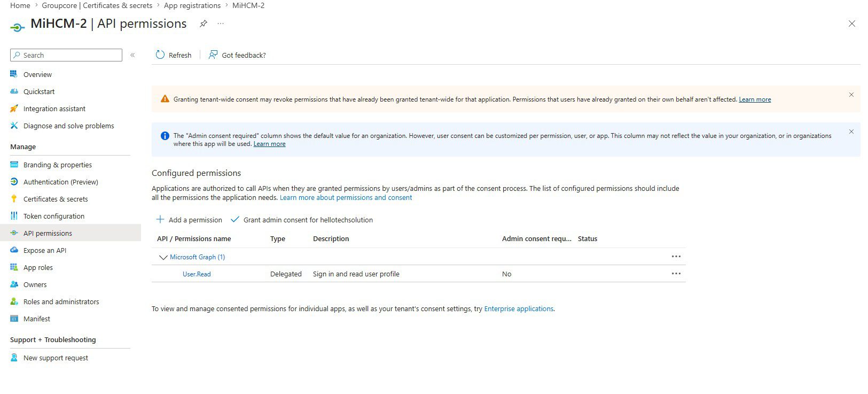Collapse the Microsoft Graph permissions group
The image size is (868, 394).
click(163, 257)
